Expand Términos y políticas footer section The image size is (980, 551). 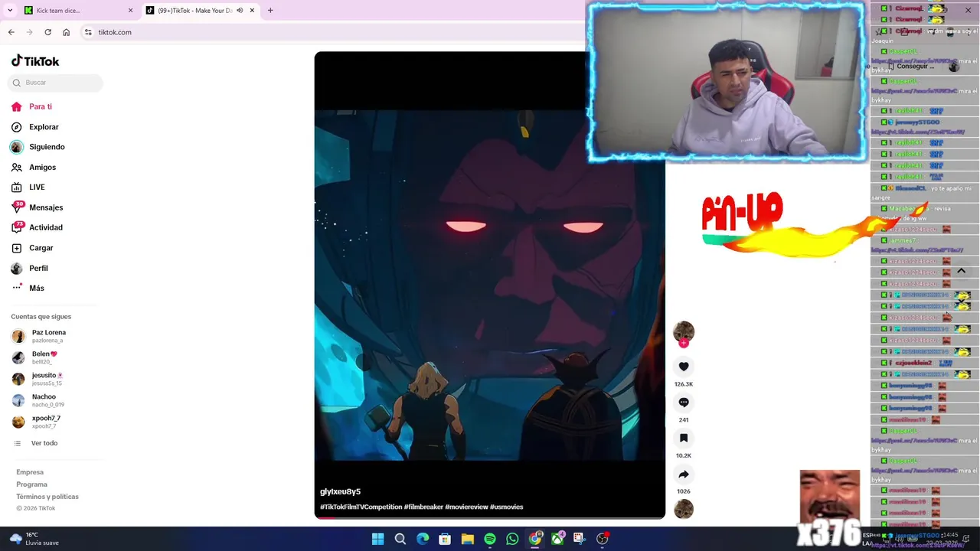tap(47, 497)
